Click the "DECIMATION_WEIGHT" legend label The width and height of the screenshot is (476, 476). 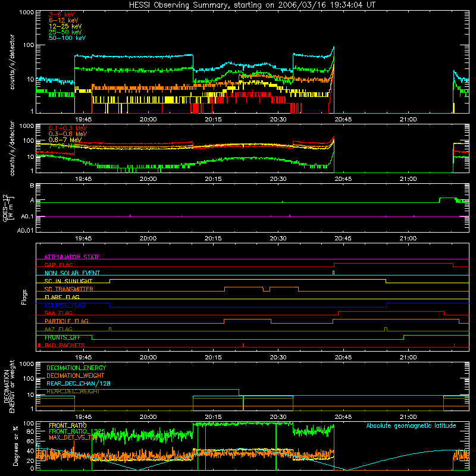click(76, 375)
